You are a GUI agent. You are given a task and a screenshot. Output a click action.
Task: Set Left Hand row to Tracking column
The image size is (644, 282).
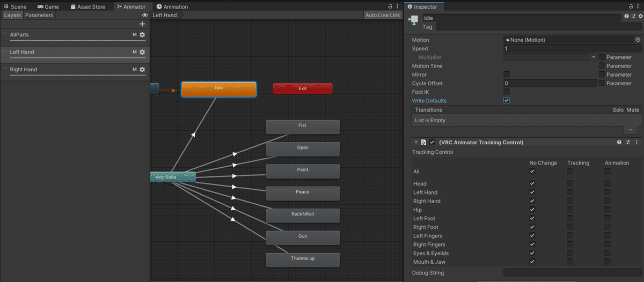click(x=570, y=192)
